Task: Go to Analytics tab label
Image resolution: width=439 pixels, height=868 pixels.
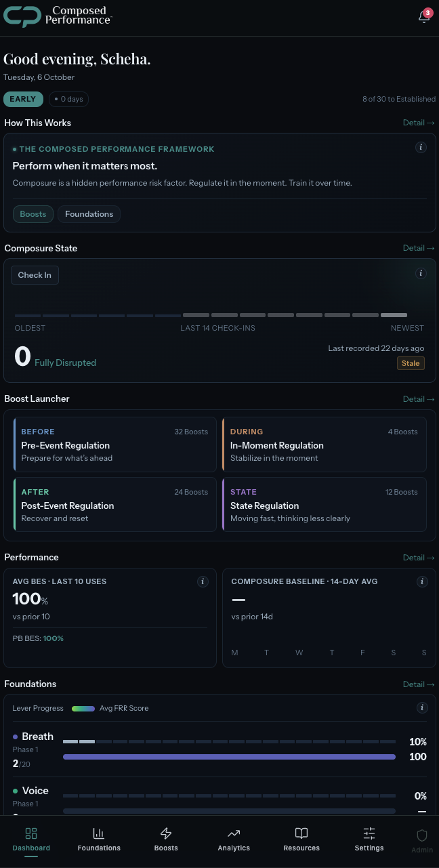Action: point(234,848)
